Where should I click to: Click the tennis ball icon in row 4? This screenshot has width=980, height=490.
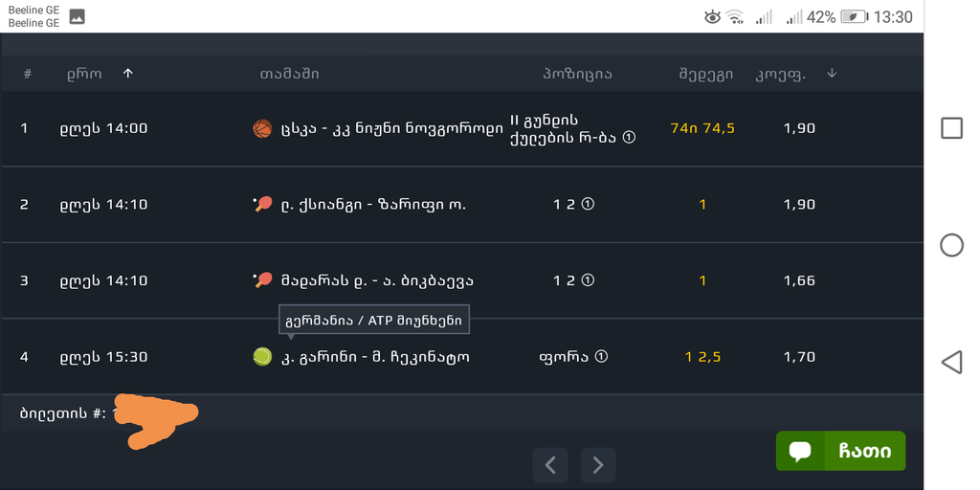pyautogui.click(x=262, y=357)
